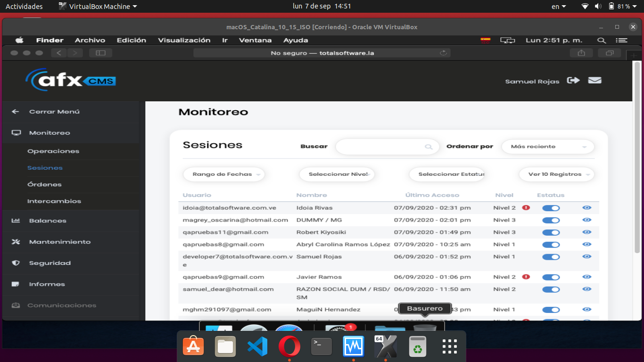Open the Más reciente sort dropdown
The height and width of the screenshot is (362, 644).
(548, 147)
